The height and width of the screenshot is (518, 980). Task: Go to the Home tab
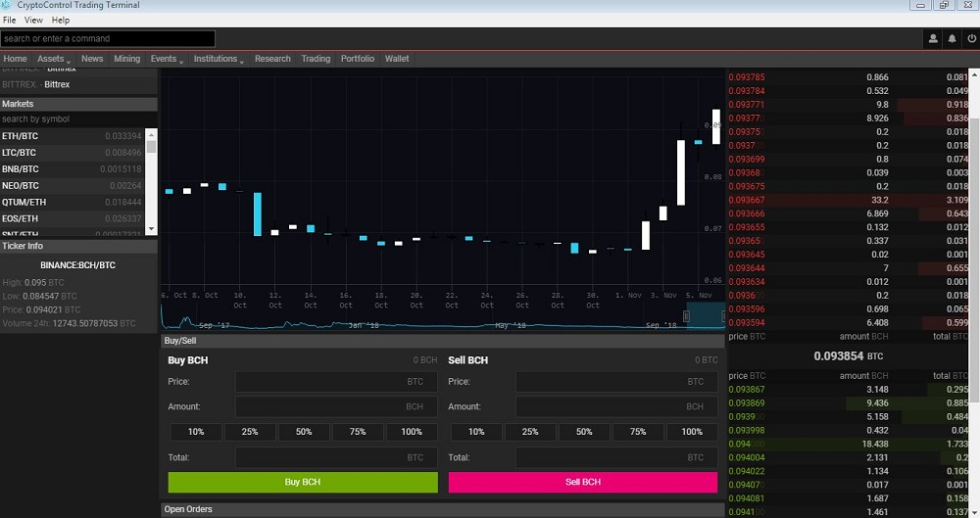(15, 59)
